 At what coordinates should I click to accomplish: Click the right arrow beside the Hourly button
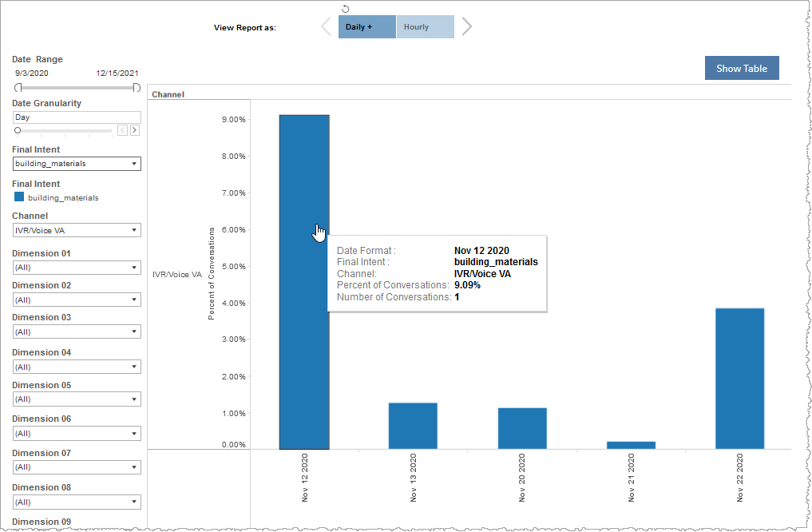[467, 26]
